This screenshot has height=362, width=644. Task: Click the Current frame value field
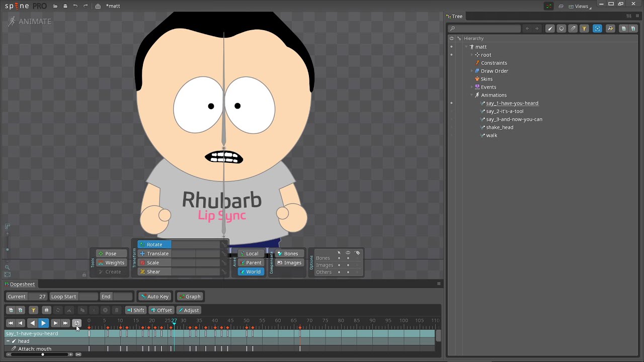coord(37,297)
